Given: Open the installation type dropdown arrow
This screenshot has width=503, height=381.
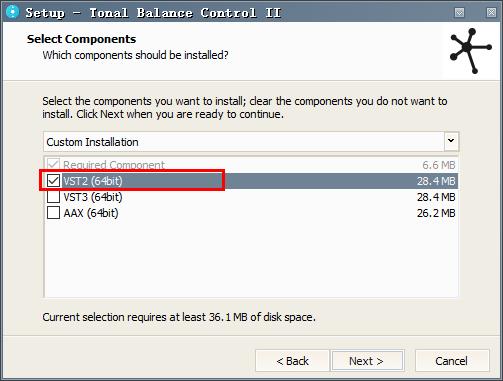Looking at the screenshot, I should pos(451,141).
